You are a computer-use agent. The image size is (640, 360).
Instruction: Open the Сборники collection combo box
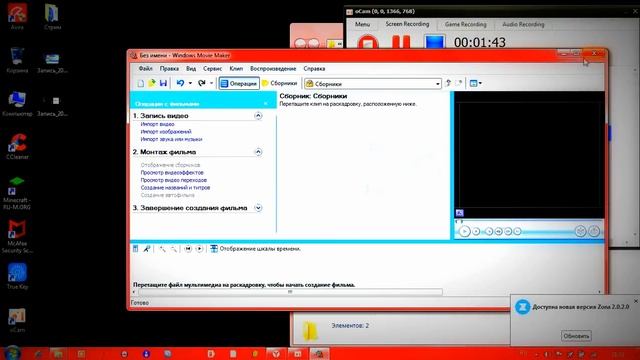pos(373,84)
